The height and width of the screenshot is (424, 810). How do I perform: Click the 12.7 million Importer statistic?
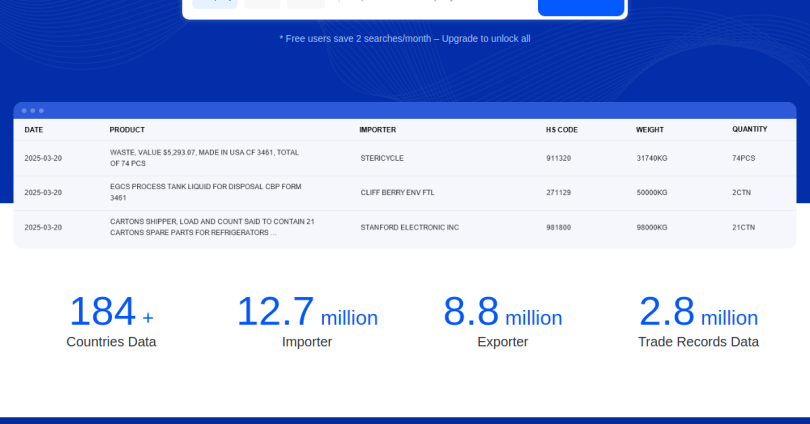point(307,320)
